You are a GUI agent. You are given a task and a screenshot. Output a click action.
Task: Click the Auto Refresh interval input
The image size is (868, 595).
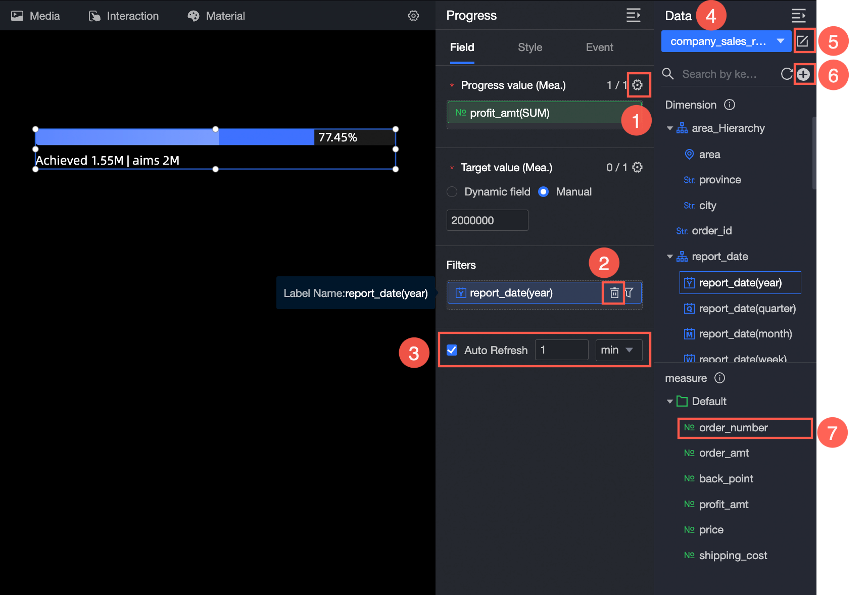pos(562,350)
